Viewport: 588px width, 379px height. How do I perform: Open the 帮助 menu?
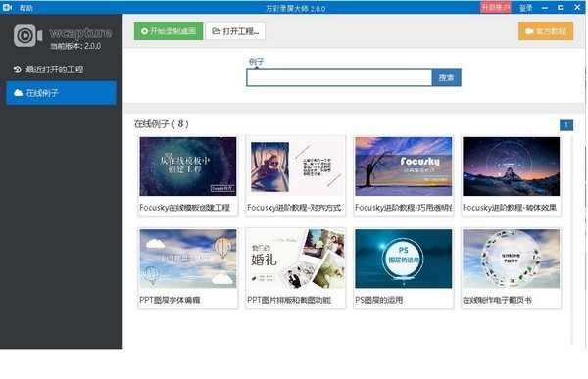click(26, 8)
